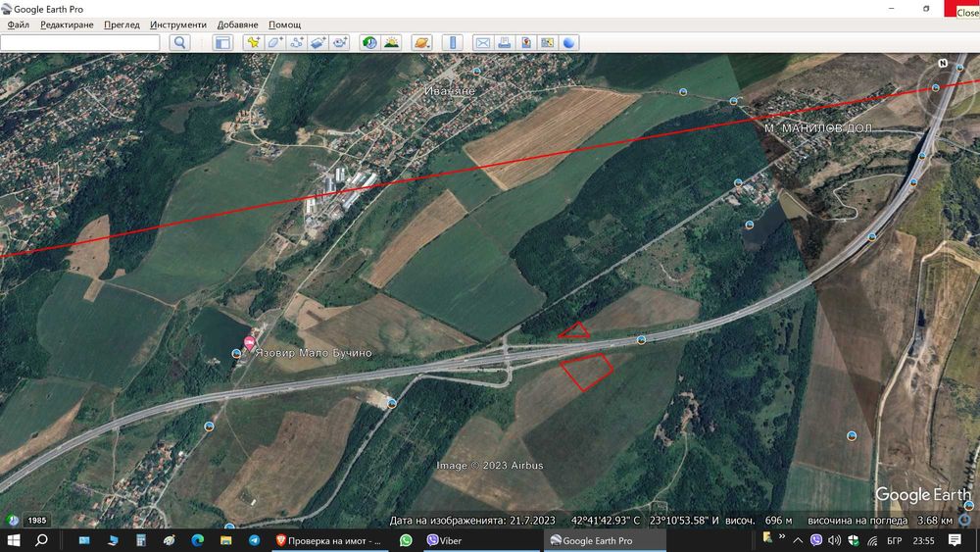Viewport: 980px width, 552px height.
Task: Click the compass North indicator
Action: tap(943, 63)
